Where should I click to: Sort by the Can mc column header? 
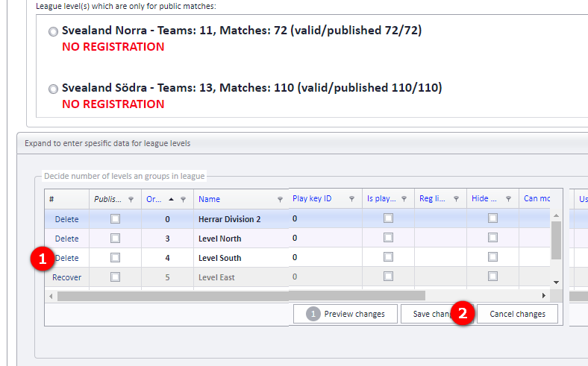(537, 198)
